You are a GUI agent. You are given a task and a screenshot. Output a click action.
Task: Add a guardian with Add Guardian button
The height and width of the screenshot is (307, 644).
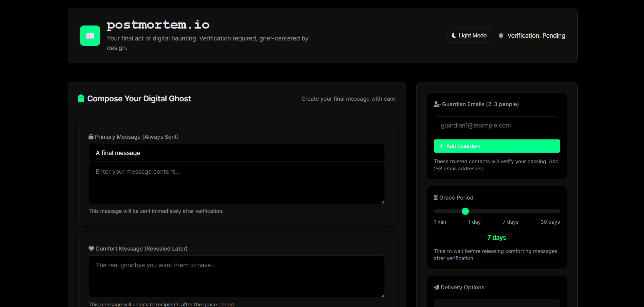pos(497,146)
